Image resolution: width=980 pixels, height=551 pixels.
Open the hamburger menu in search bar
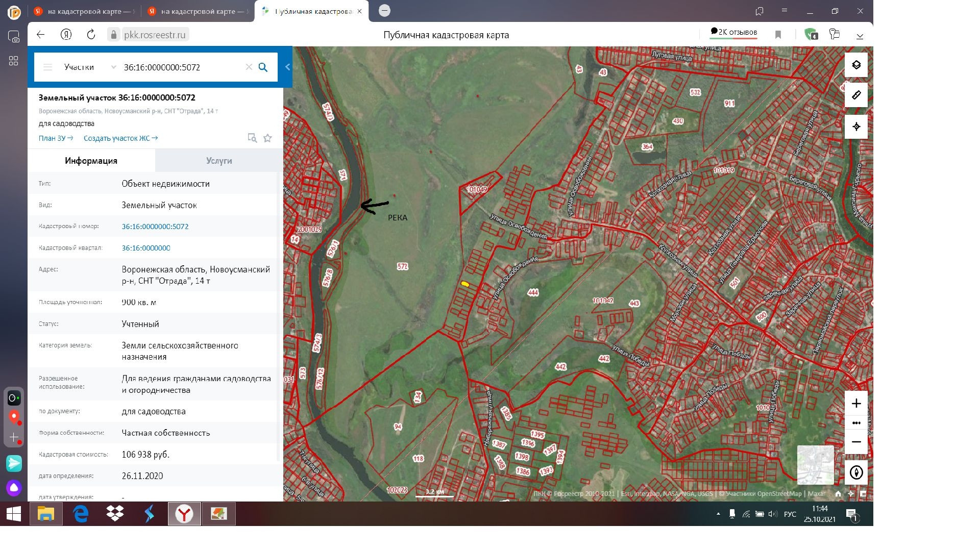[47, 67]
